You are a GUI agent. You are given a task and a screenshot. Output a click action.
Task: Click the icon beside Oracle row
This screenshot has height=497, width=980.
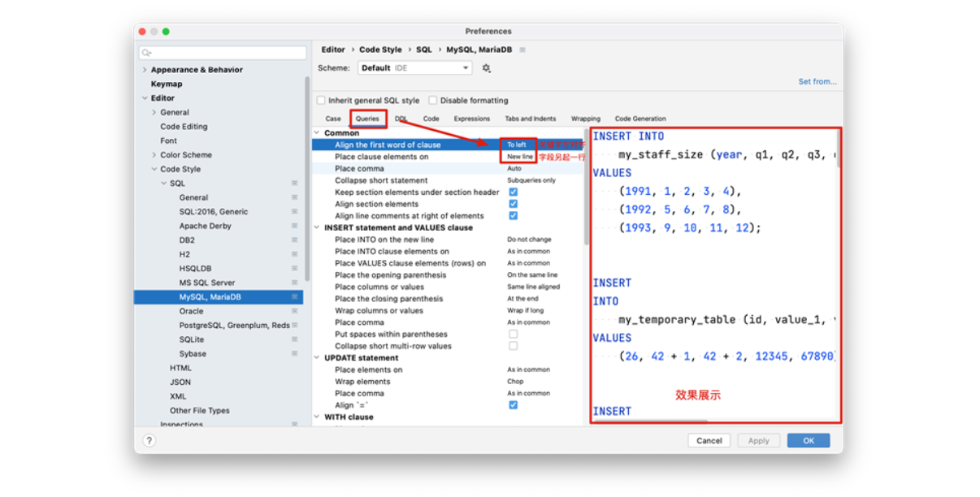[x=294, y=311]
